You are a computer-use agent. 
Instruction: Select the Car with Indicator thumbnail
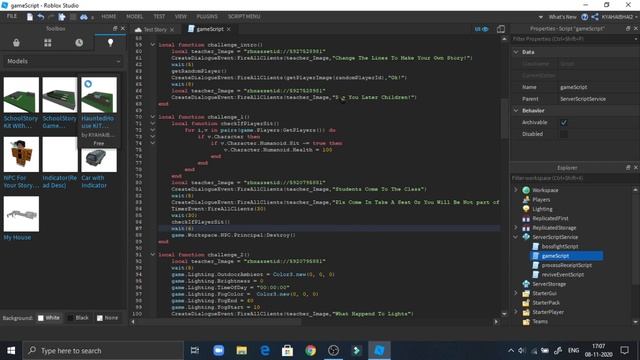(x=99, y=160)
